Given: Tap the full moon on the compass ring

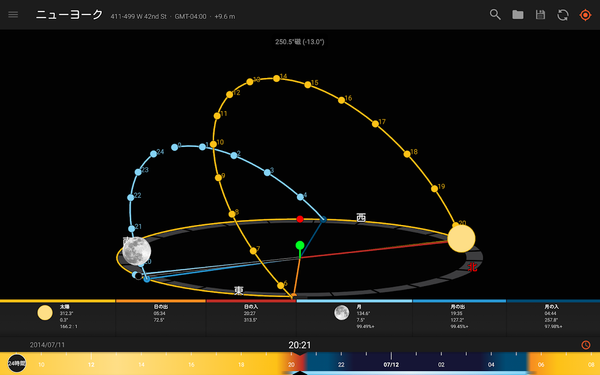Looking at the screenshot, I should click(x=137, y=251).
